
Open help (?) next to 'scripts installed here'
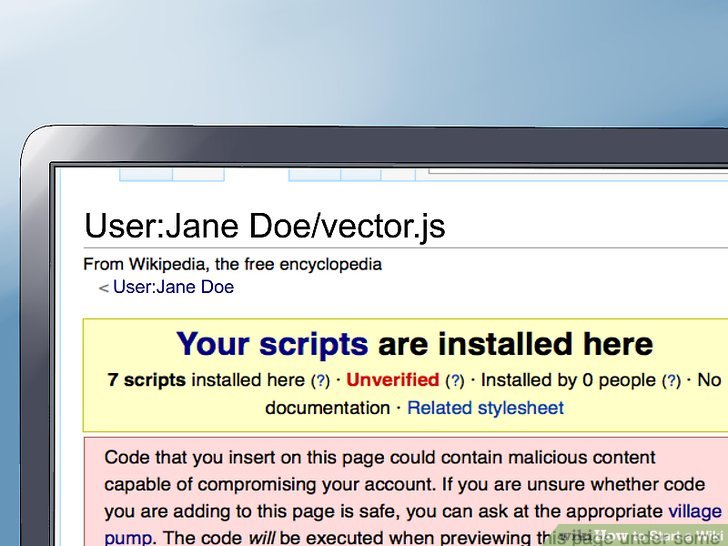(x=320, y=381)
